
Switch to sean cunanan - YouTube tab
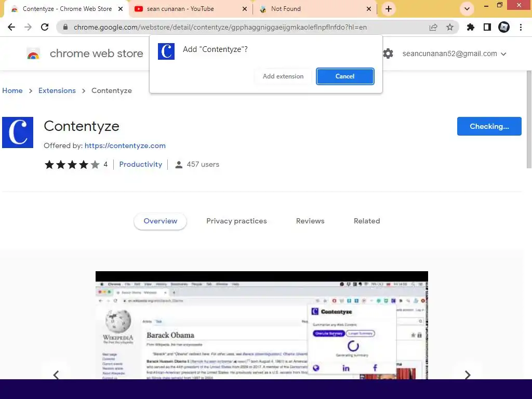(190, 9)
